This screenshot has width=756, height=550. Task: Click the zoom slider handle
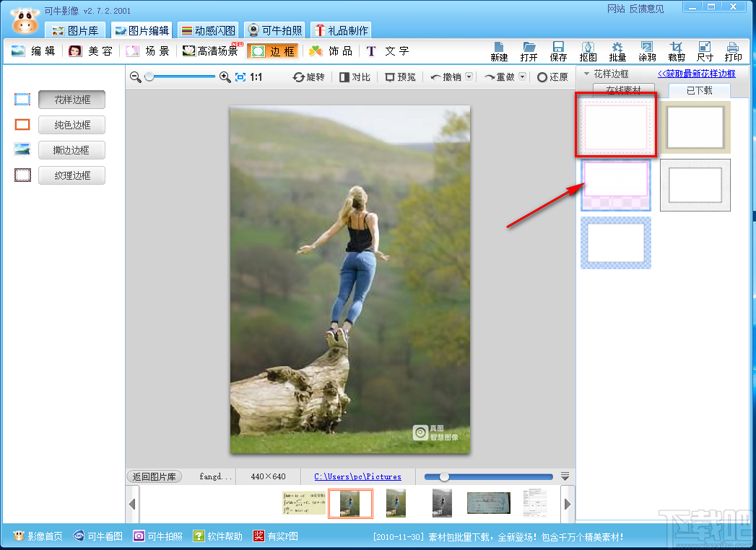[x=150, y=77]
